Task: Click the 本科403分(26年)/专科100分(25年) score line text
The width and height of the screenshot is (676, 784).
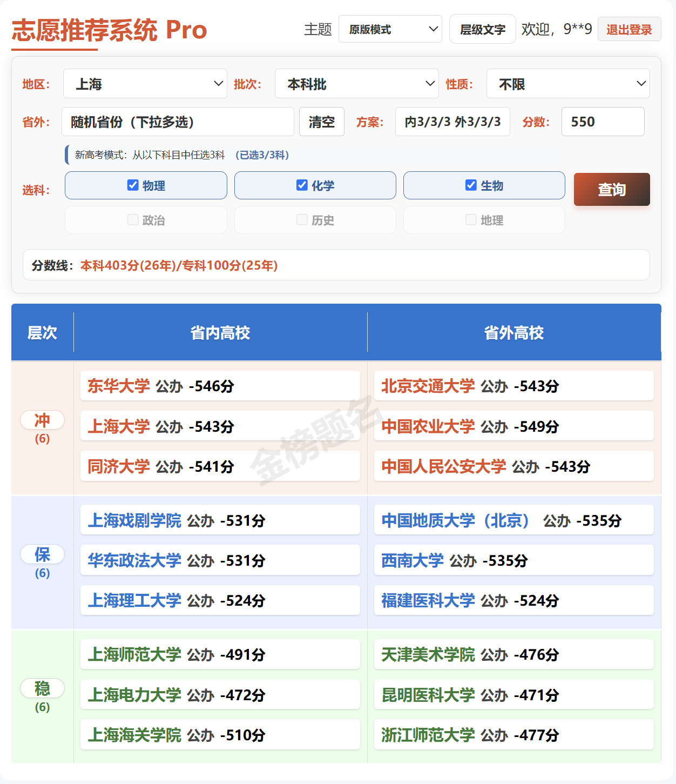Action: click(179, 265)
